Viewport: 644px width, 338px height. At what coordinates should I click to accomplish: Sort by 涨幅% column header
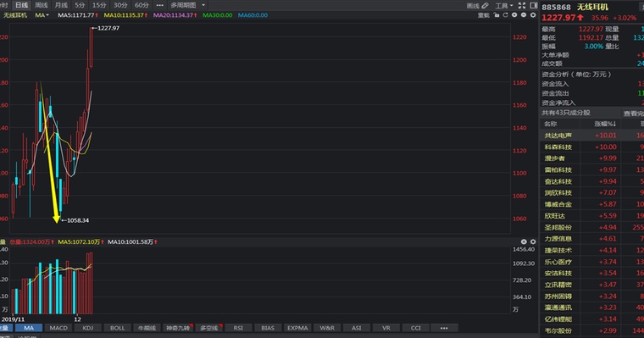click(605, 124)
